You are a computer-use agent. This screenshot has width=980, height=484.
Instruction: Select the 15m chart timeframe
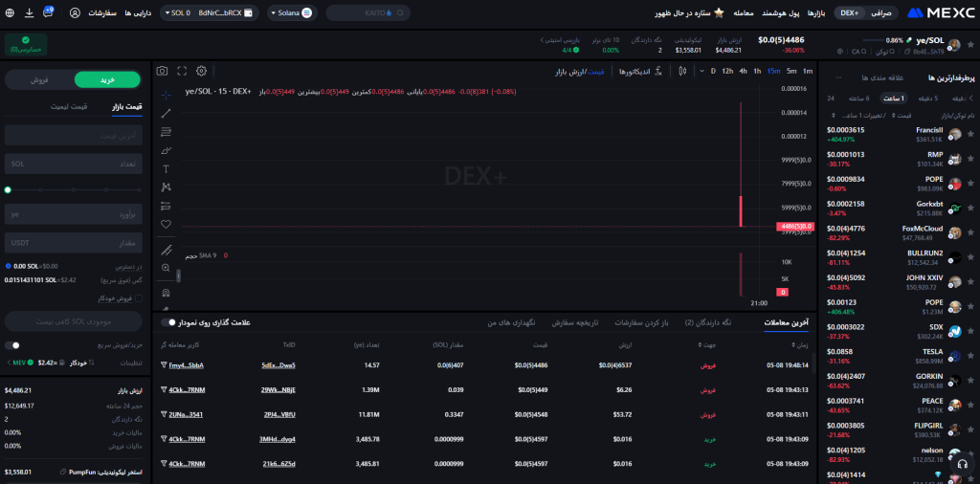[773, 71]
